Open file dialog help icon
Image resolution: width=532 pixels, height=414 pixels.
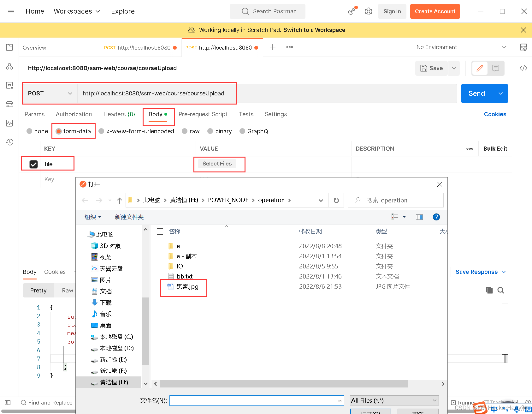[436, 217]
